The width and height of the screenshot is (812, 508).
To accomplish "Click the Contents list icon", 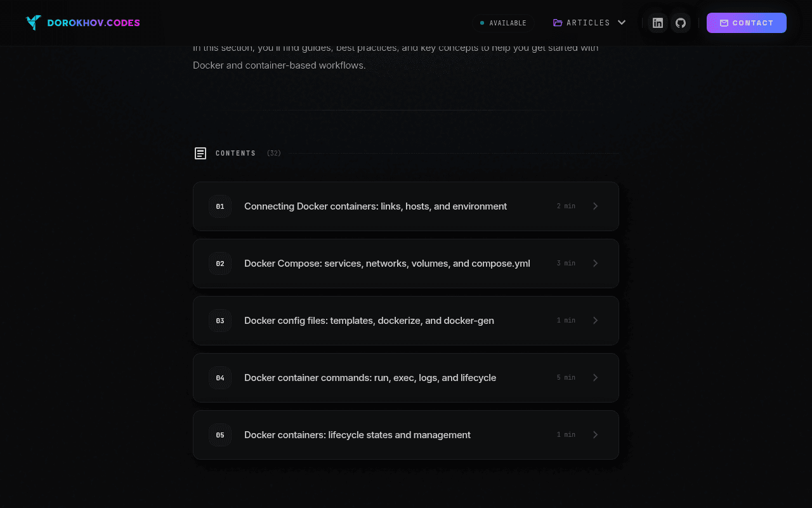I will pyautogui.click(x=200, y=153).
